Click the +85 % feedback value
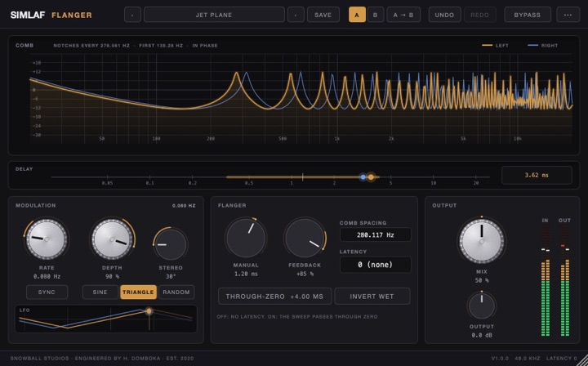588x366 pixels. click(305, 274)
